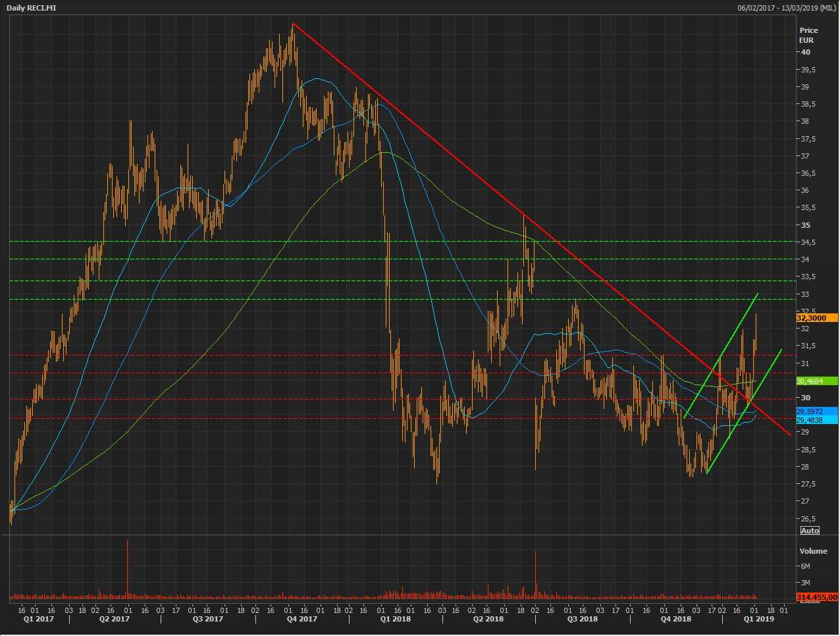Screen dimensions: 840x636
Task: Click the blue 29,5972 moving average tag
Action: tap(816, 411)
